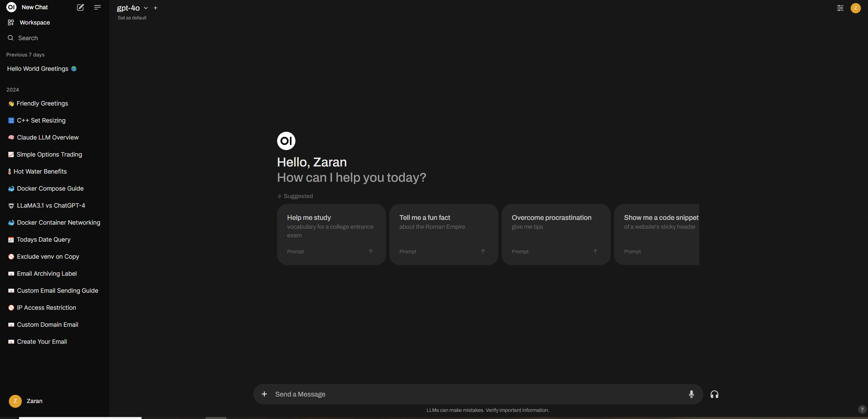The width and height of the screenshot is (868, 419).
Task: Click the microphone voice input icon
Action: click(691, 394)
